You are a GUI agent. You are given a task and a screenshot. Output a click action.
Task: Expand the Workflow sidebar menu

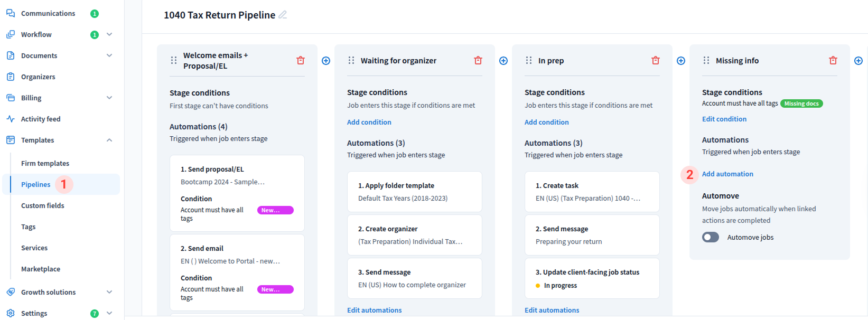(109, 34)
